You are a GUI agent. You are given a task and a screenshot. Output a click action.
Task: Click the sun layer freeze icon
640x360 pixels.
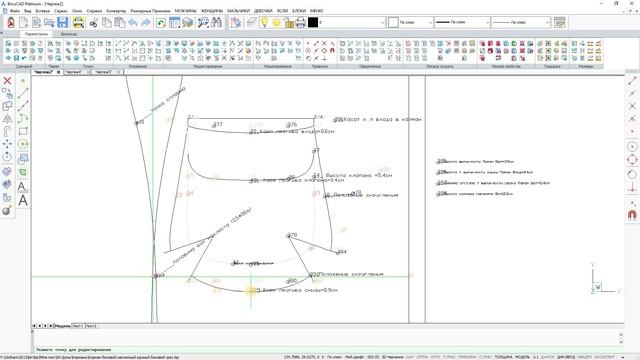pos(276,22)
